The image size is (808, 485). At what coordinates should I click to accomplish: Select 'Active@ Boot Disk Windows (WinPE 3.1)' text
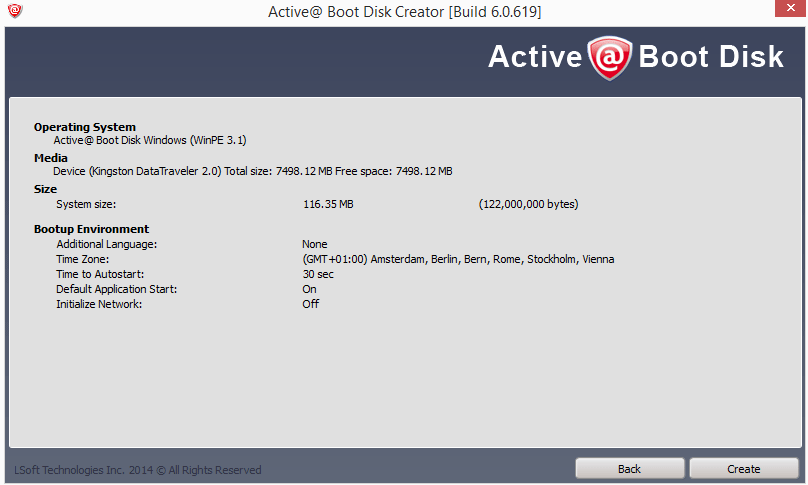point(150,140)
